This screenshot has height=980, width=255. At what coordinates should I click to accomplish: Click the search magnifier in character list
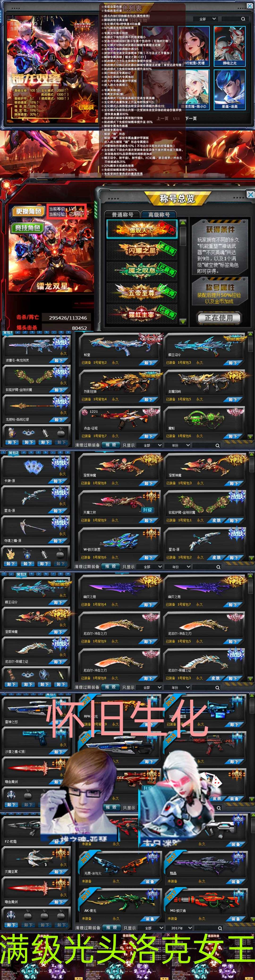point(243,19)
